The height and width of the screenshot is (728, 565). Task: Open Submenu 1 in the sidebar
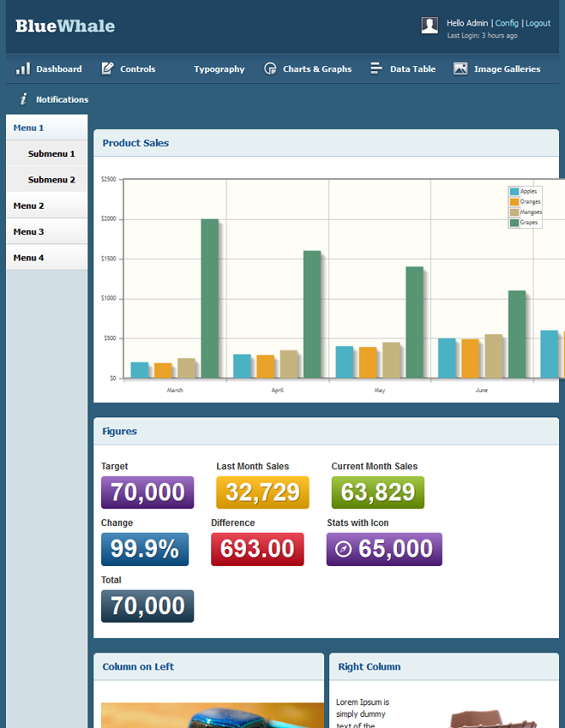point(51,154)
